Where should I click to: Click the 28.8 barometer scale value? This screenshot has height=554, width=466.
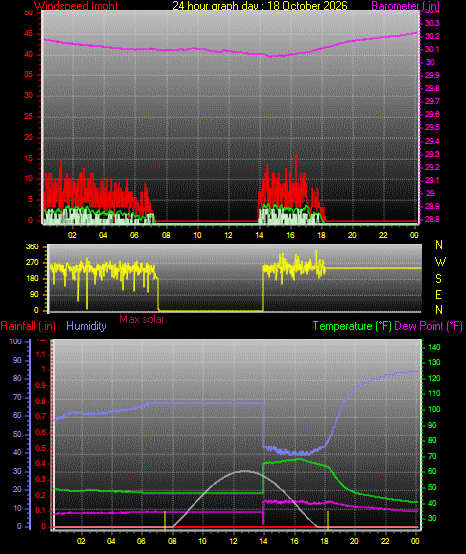coord(432,219)
